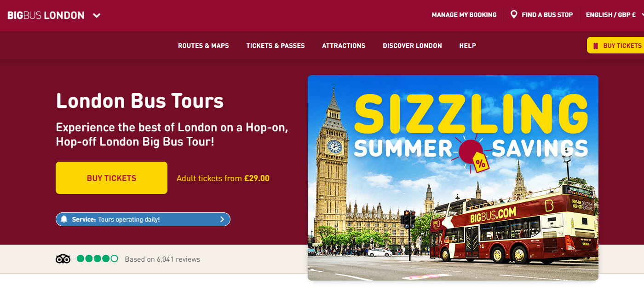This screenshot has width=644, height=293.
Task: Click the Sizzling Summer Savings banner
Action: (x=453, y=178)
